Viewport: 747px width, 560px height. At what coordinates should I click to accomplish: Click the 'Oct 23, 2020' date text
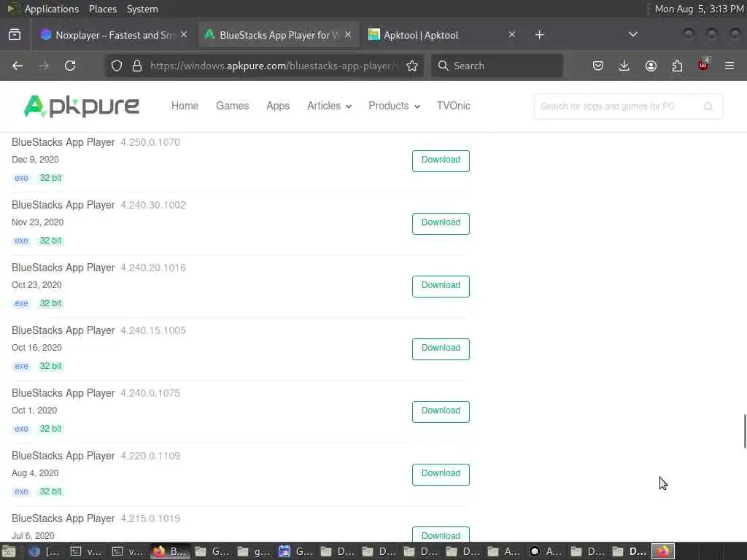click(x=36, y=285)
